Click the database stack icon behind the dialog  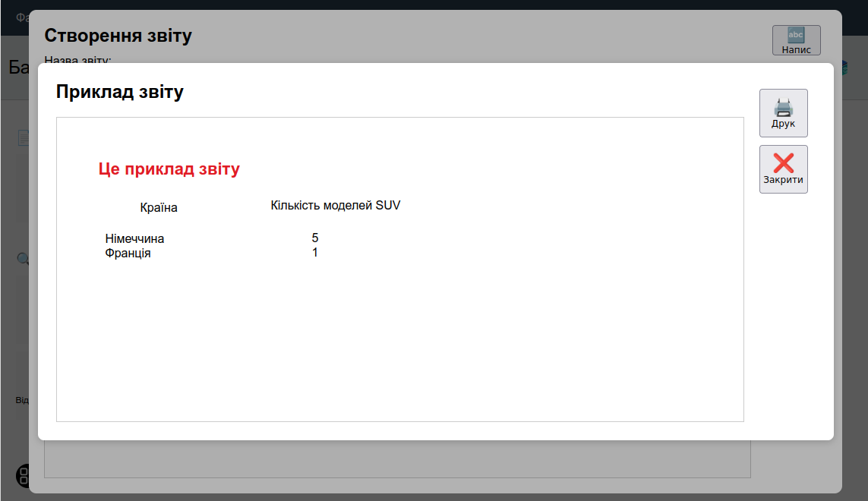coord(844,68)
